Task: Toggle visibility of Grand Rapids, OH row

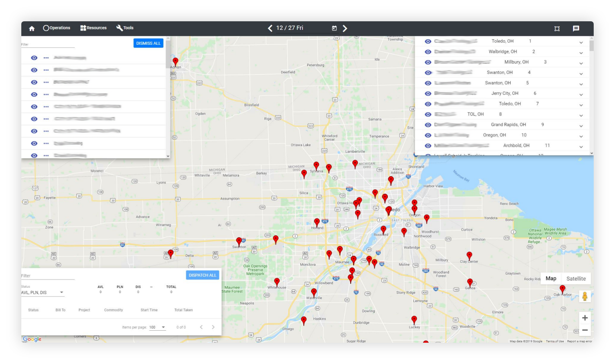Action: click(428, 125)
